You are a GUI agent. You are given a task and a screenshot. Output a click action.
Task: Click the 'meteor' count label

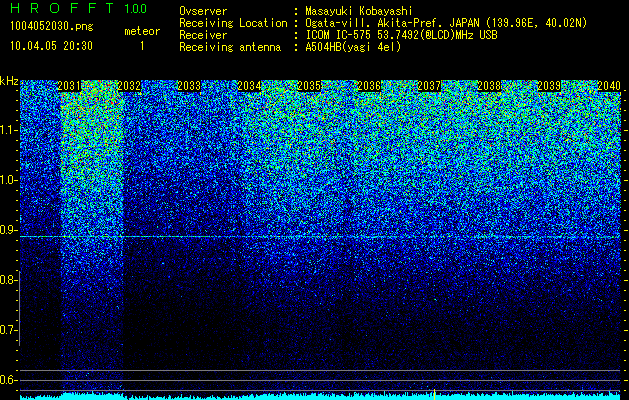pos(142,31)
